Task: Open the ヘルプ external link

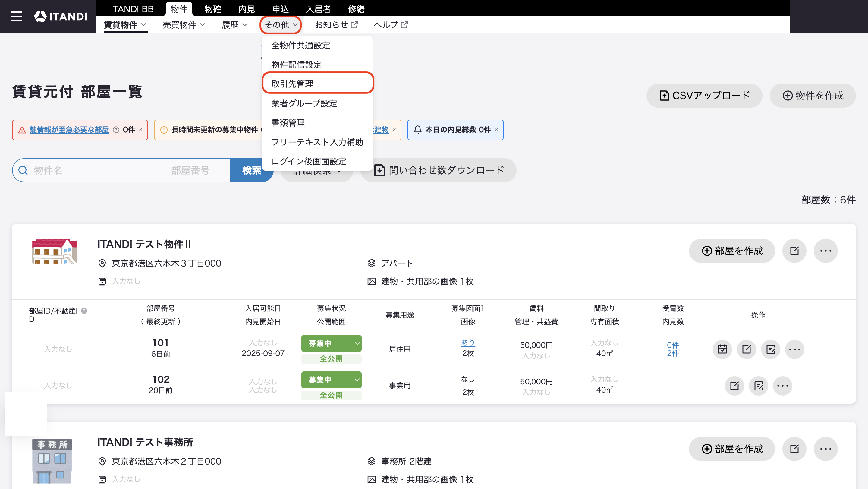Action: click(x=391, y=25)
